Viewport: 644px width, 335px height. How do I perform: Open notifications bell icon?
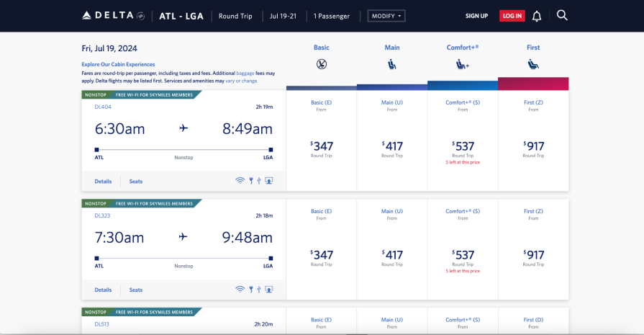tap(537, 16)
